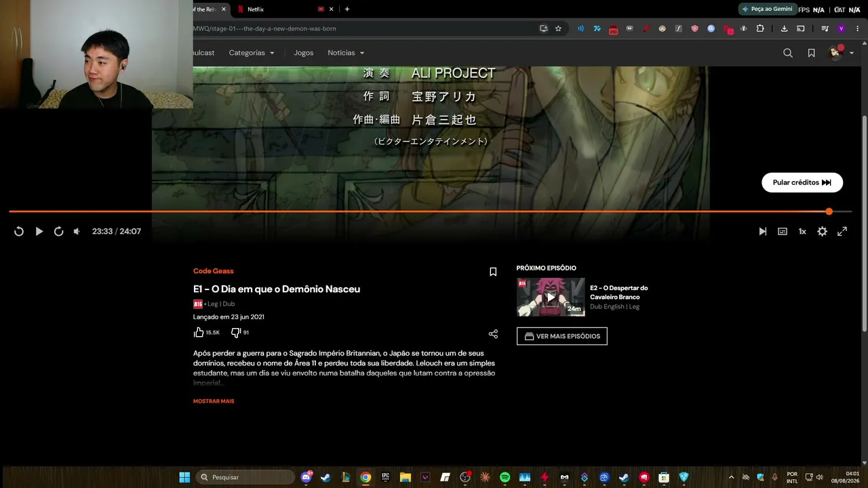Open a new browser tab
Image resolution: width=868 pixels, height=488 pixels.
347,9
